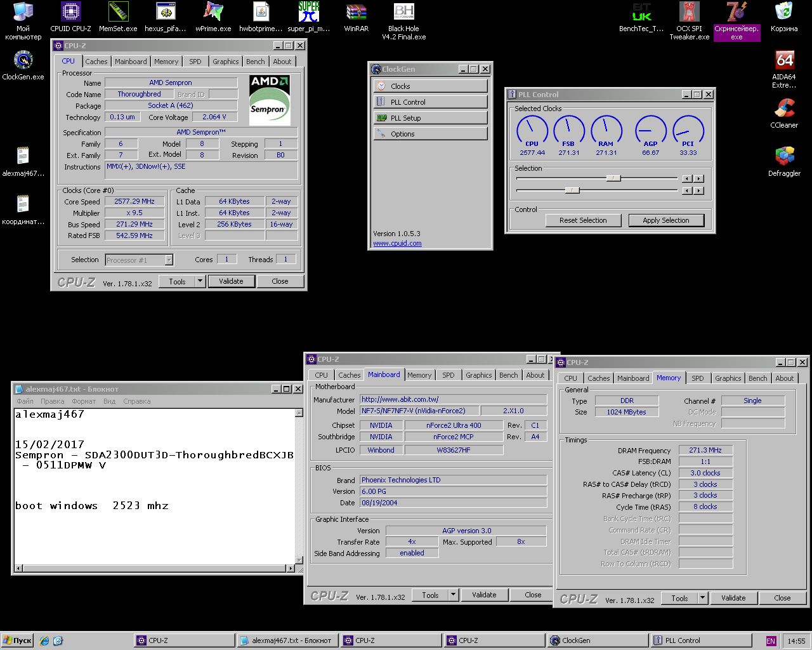Viewport: 812px width, 650px height.
Task: Click the PLL Control button in ClockGen
Action: click(x=431, y=102)
